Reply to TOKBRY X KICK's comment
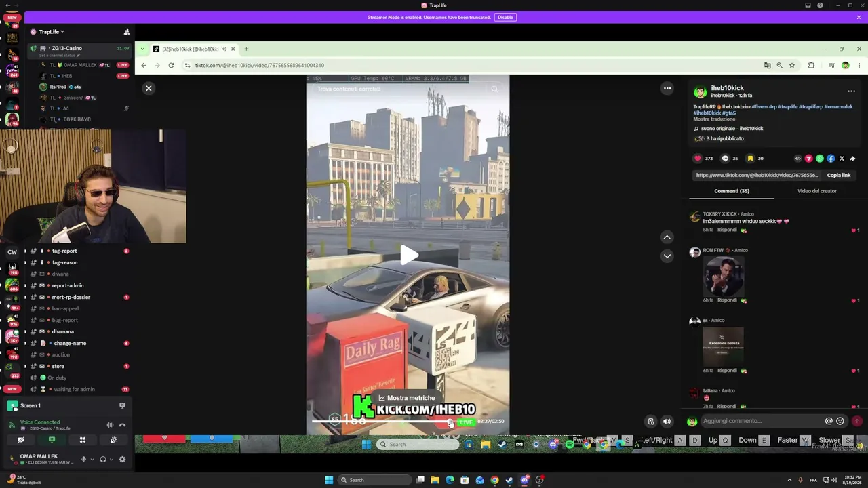The height and width of the screenshot is (488, 868). coord(727,230)
